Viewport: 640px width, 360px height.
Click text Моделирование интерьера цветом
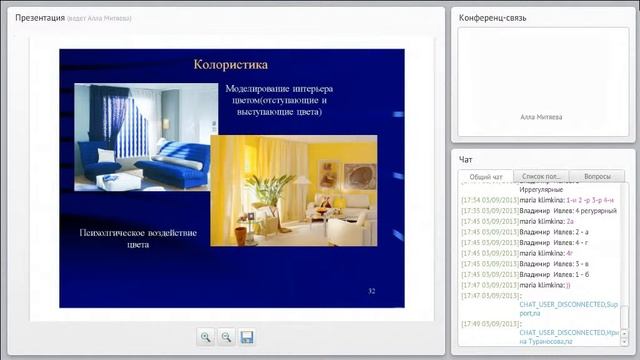click(x=279, y=100)
